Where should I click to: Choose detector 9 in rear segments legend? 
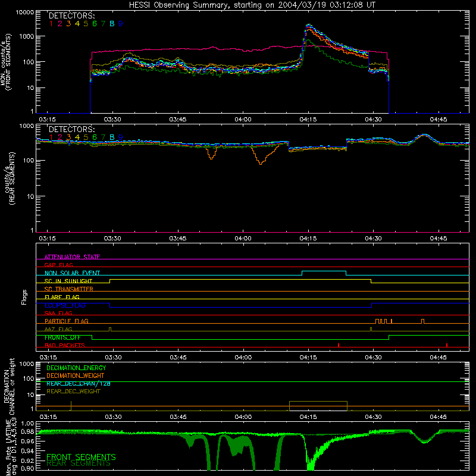coord(121,137)
